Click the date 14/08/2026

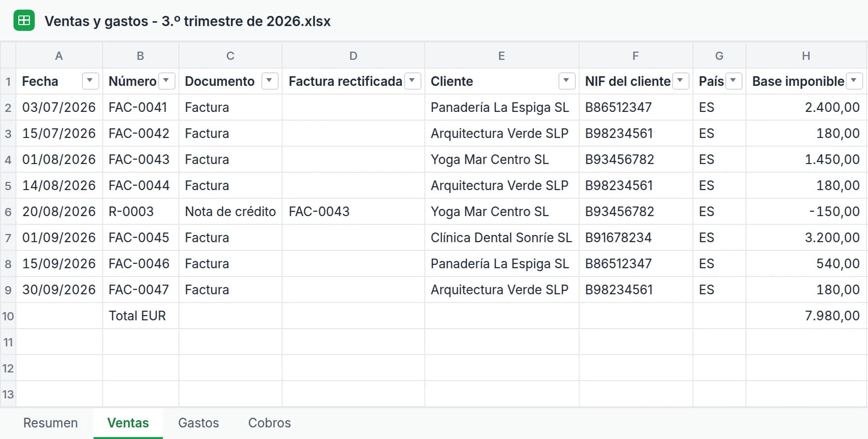[x=59, y=185]
